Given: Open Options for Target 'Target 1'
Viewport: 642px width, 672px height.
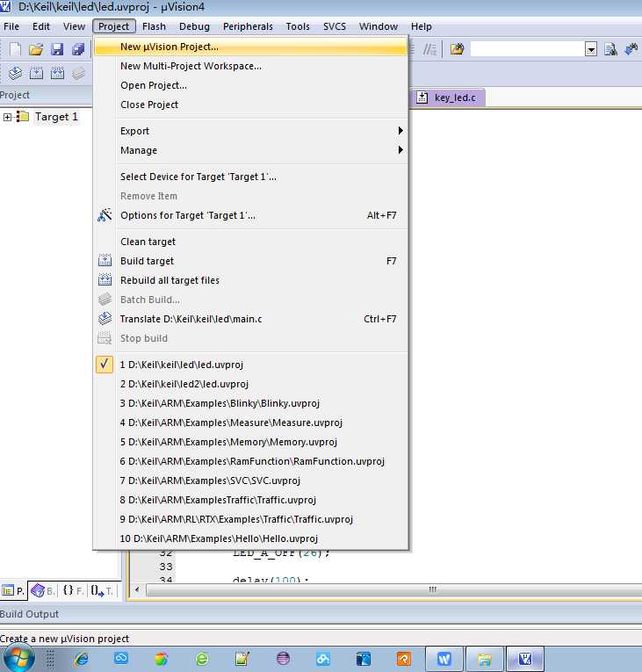Looking at the screenshot, I should tap(250, 215).
